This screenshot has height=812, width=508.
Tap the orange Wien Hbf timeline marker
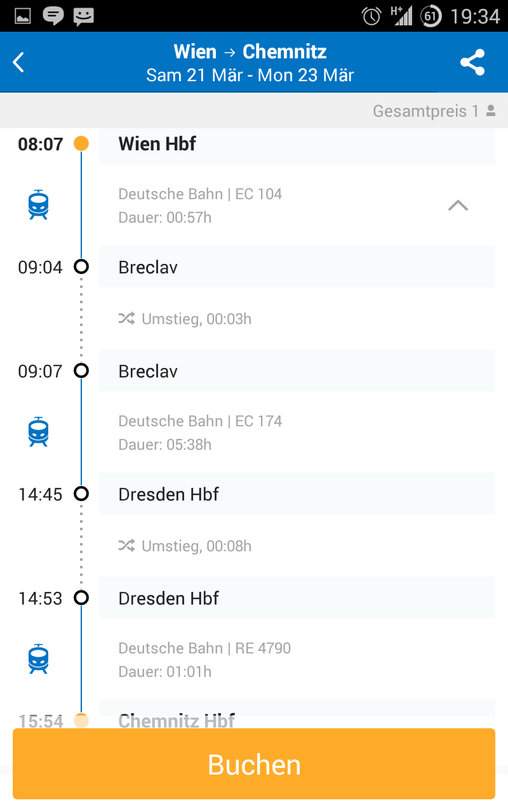pos(81,143)
